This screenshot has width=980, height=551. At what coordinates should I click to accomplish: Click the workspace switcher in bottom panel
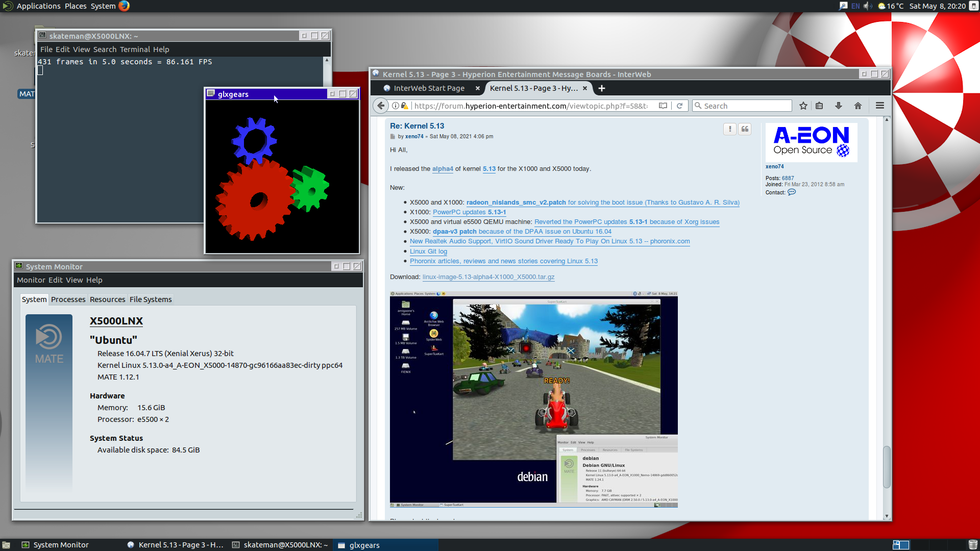click(x=901, y=545)
